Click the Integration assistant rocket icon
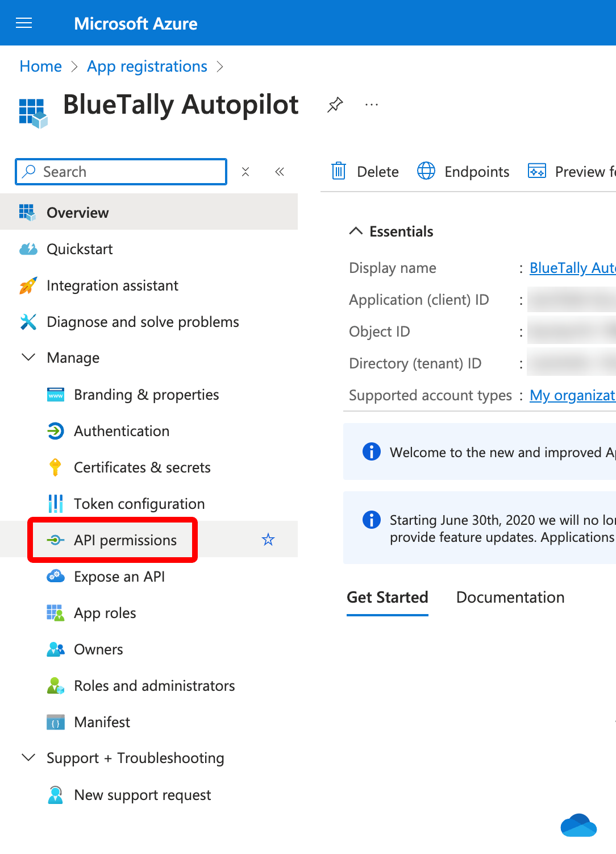The image size is (616, 854). (x=28, y=285)
